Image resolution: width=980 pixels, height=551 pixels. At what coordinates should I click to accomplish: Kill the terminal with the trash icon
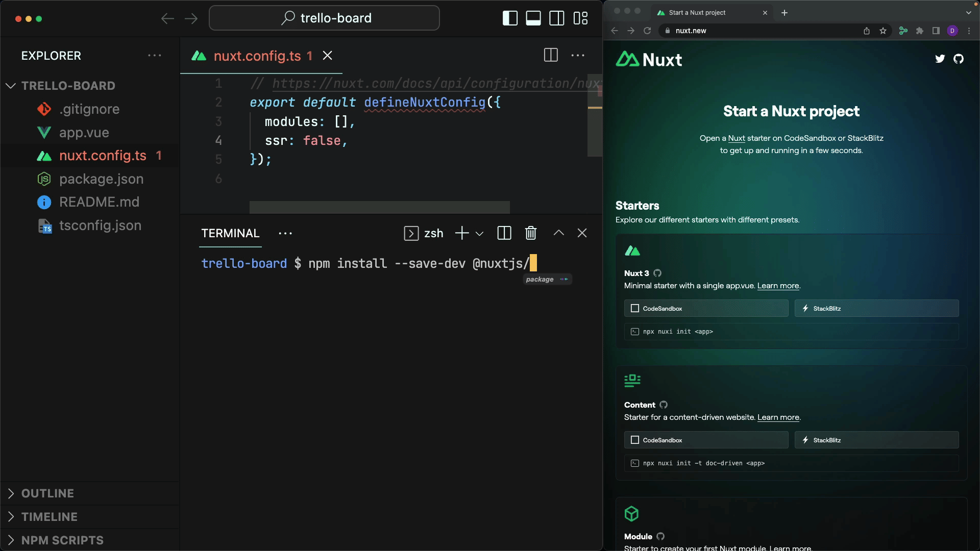pyautogui.click(x=531, y=233)
